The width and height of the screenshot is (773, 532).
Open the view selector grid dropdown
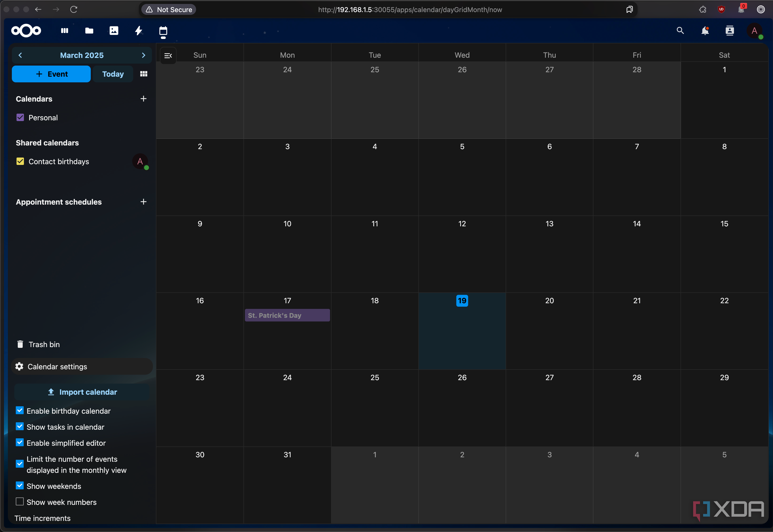143,74
